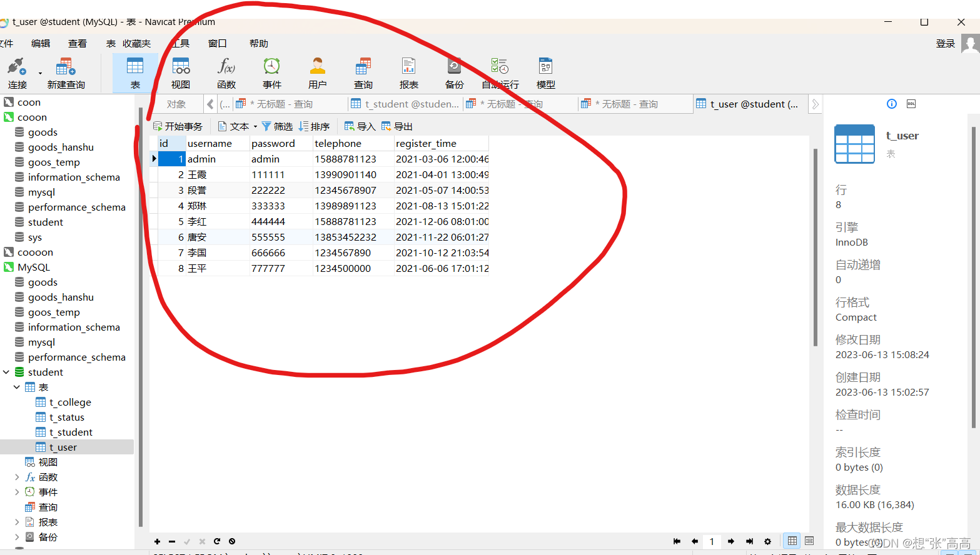980x555 pixels.
Task: Add a new record with plus icon
Action: (157, 541)
